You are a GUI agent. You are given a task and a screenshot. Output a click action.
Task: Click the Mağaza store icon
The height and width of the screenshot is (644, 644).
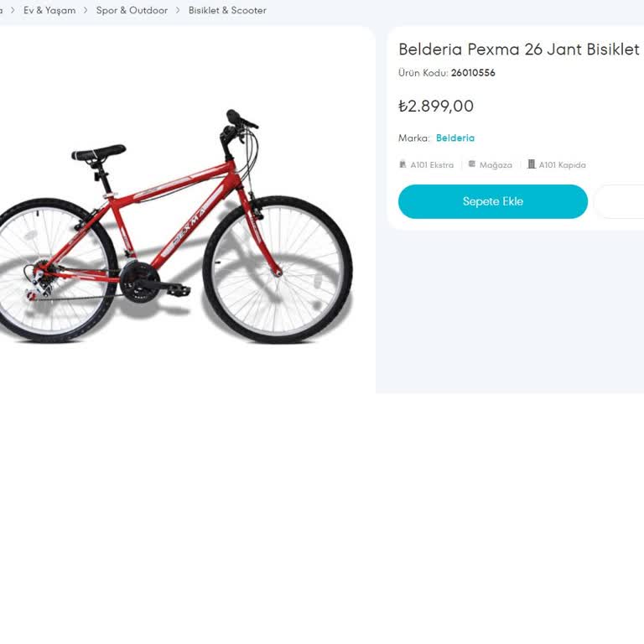click(472, 164)
